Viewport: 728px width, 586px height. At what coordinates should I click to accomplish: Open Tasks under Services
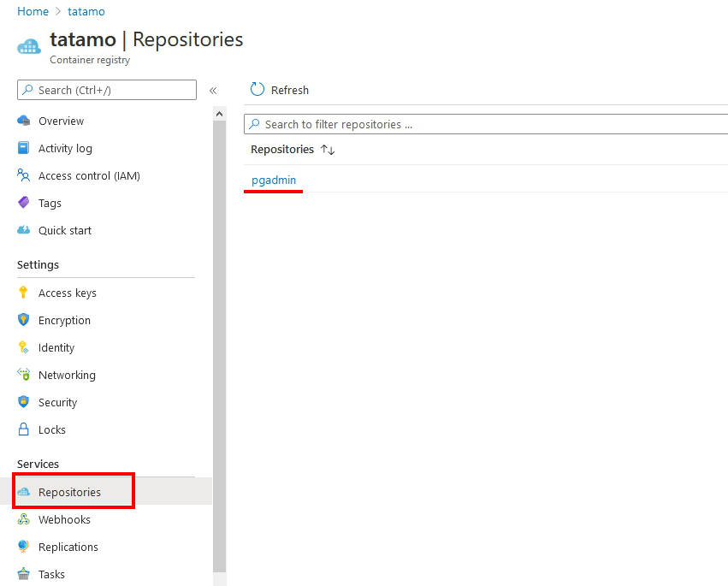51,574
